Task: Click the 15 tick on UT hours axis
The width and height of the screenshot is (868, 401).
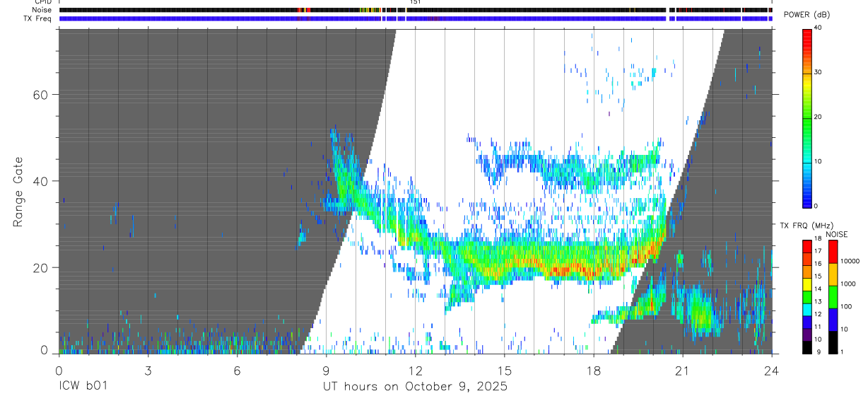Action: click(x=505, y=371)
